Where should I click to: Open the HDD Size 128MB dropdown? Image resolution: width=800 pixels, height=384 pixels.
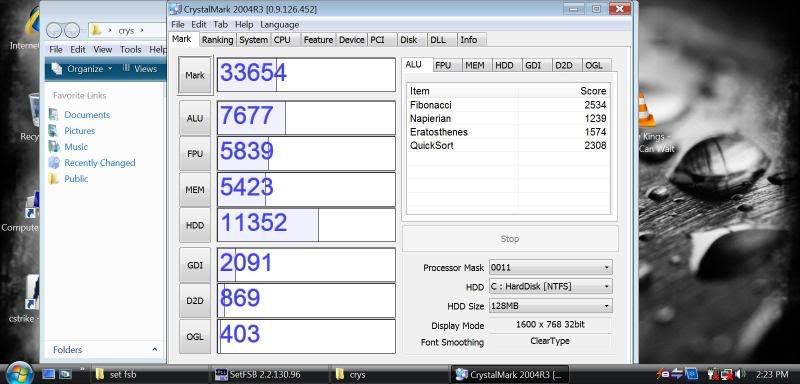(551, 306)
